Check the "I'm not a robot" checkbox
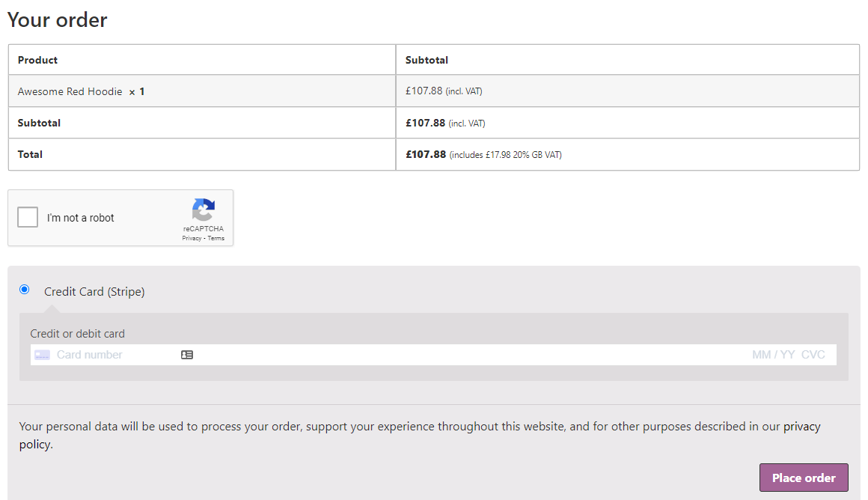The image size is (868, 500). coord(27,217)
